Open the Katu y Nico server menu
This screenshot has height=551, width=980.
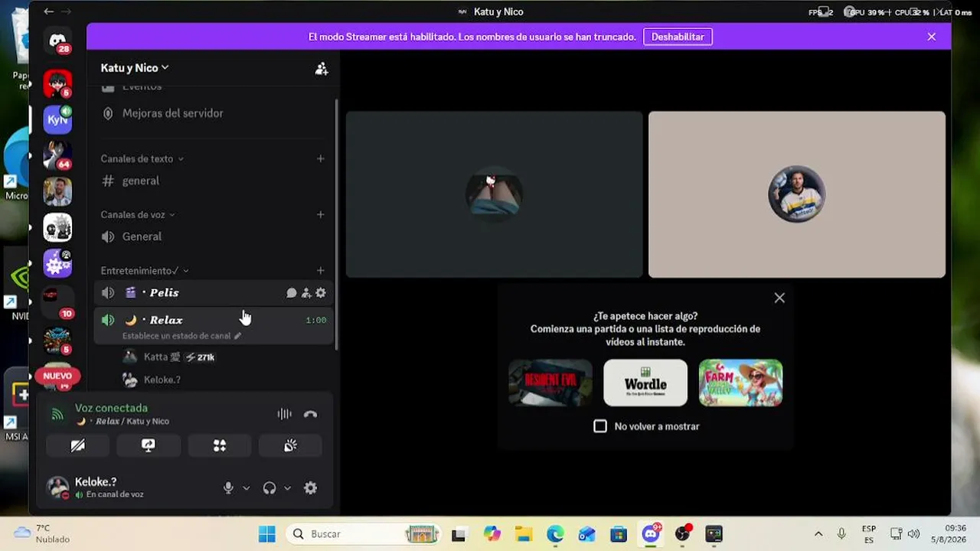coord(135,68)
